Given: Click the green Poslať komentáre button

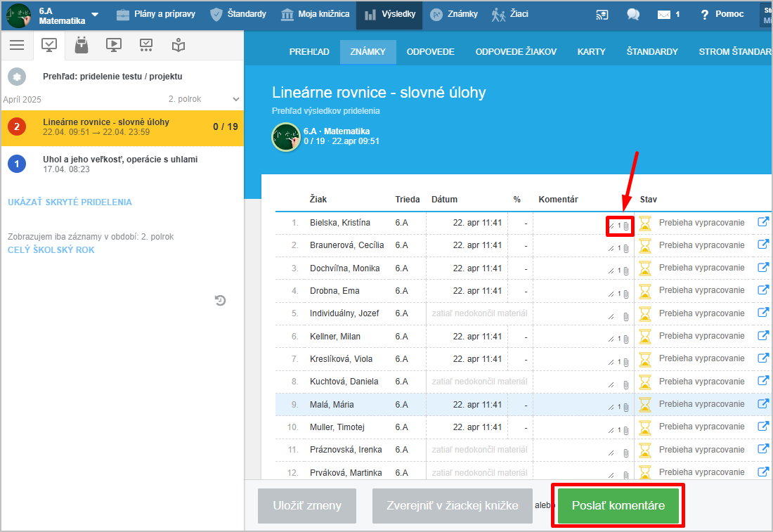Looking at the screenshot, I should pyautogui.click(x=618, y=506).
